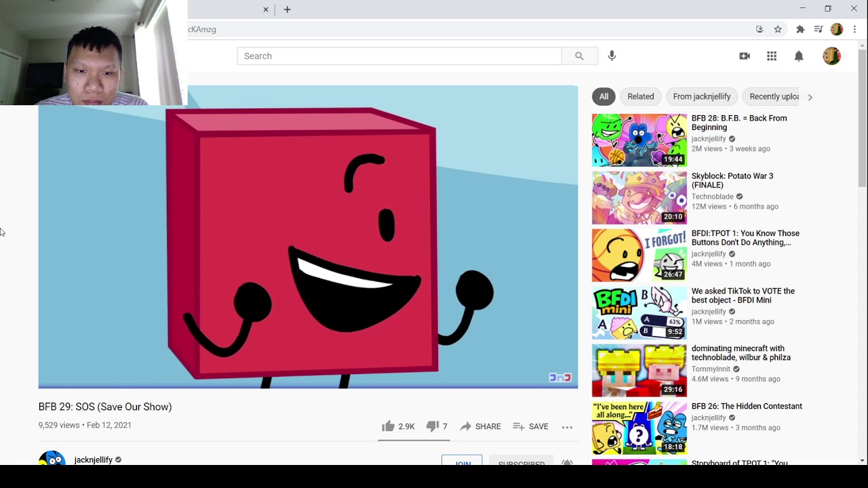
Task: Start voice search with the microphone icon
Action: pos(612,56)
